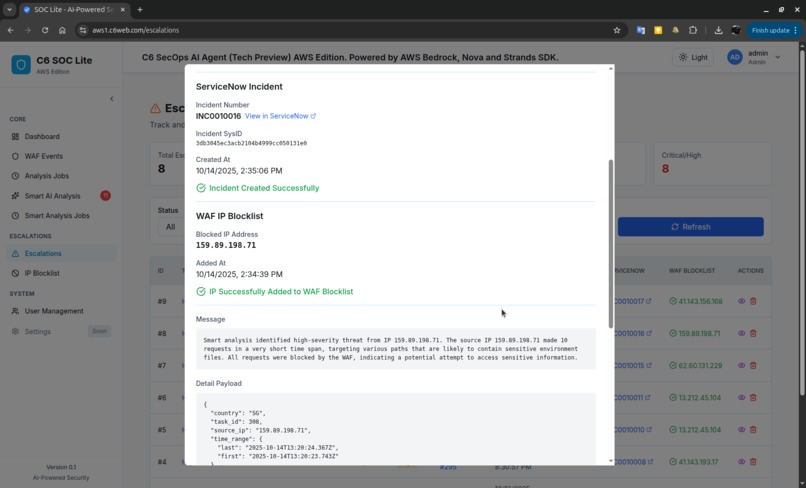Image resolution: width=806 pixels, height=488 pixels.
Task: Open View in ServiceNow link
Action: pyautogui.click(x=280, y=116)
